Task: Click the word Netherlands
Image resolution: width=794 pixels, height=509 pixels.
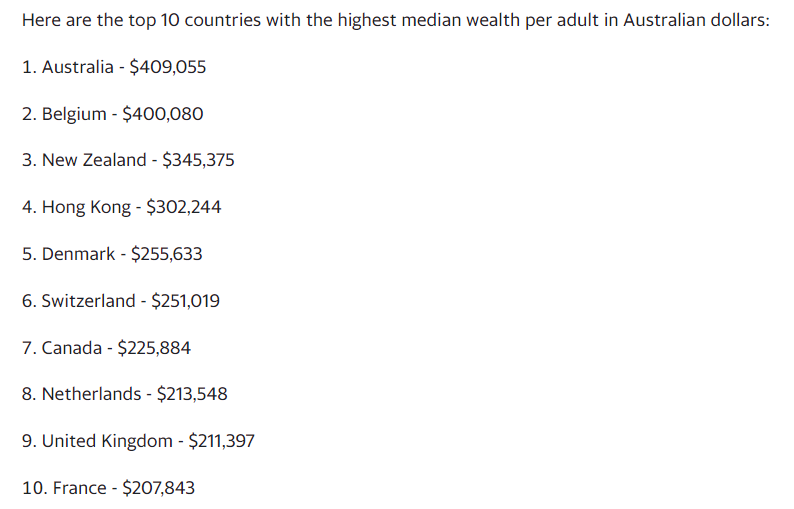Action: point(92,394)
